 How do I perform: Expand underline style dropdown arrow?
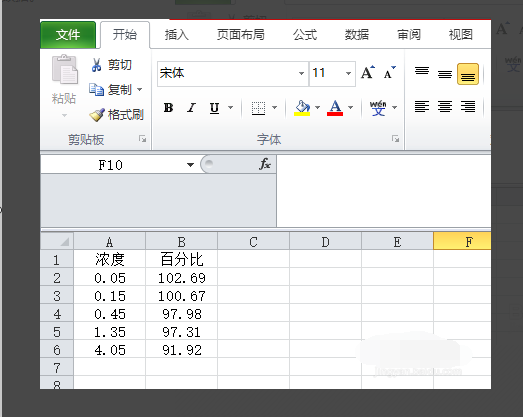click(x=230, y=107)
